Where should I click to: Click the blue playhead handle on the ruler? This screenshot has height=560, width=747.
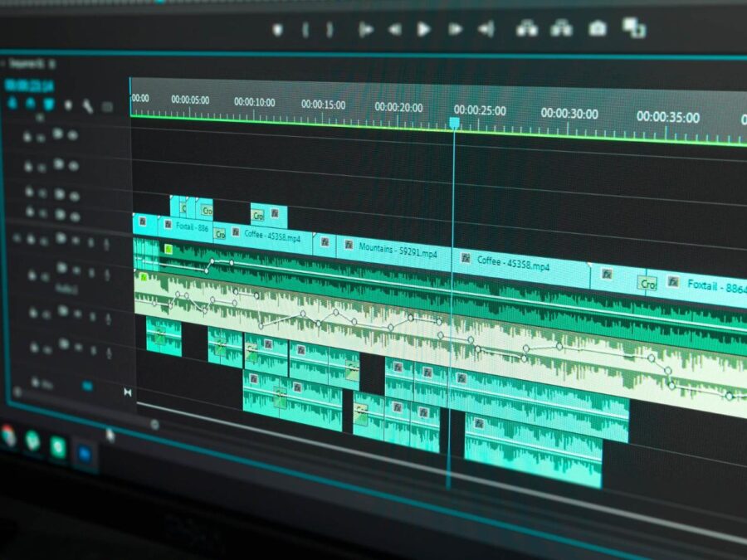[x=455, y=124]
